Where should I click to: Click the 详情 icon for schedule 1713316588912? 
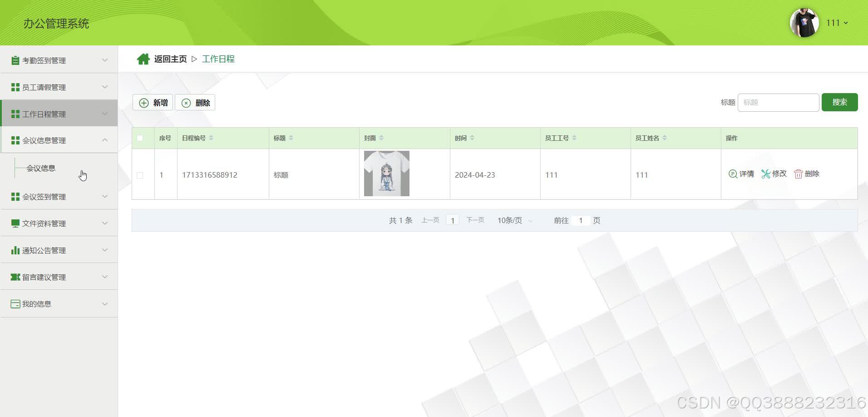732,174
